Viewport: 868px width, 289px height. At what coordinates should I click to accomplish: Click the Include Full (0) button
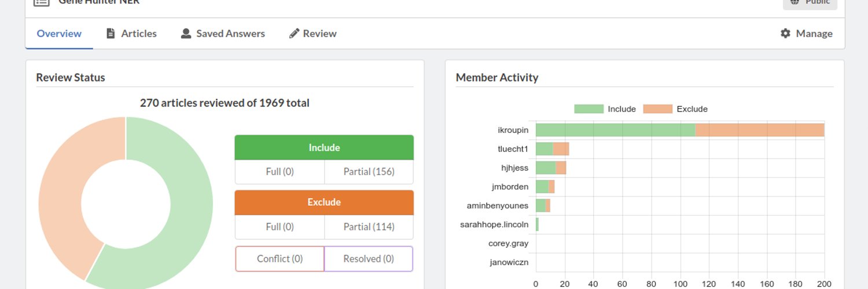(280, 172)
